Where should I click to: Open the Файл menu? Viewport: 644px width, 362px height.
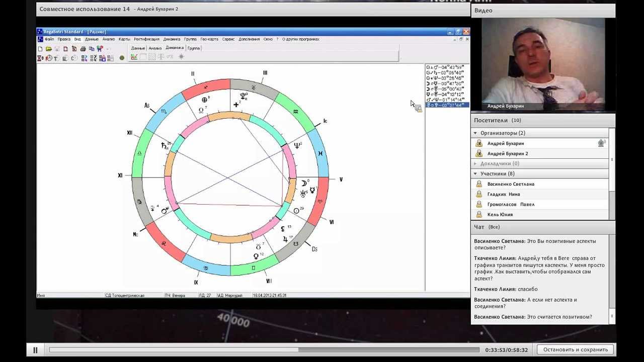pos(49,39)
